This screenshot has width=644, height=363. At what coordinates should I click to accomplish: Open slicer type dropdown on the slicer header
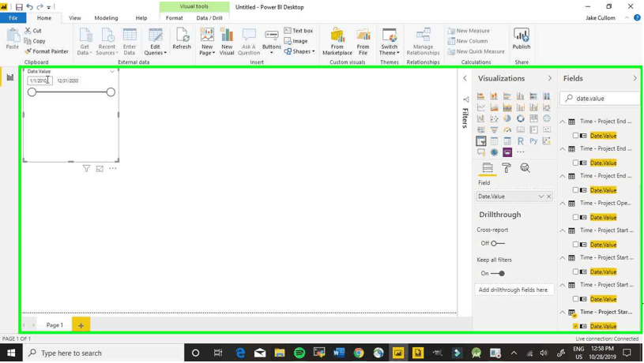(x=112, y=71)
